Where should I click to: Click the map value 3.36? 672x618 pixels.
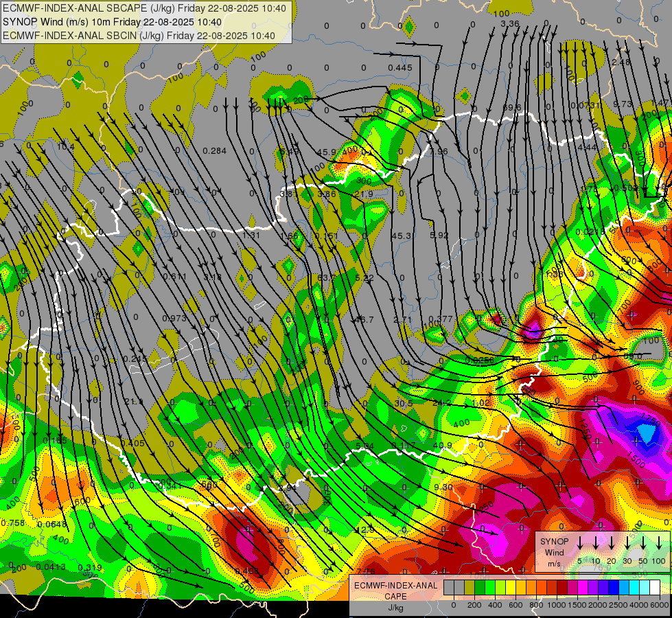510,24
